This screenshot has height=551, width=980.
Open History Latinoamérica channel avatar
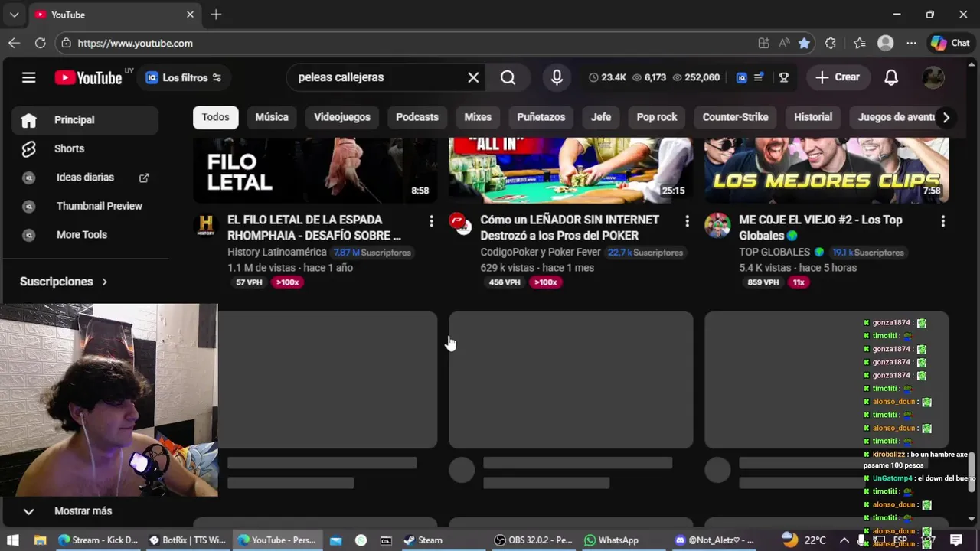tap(206, 224)
